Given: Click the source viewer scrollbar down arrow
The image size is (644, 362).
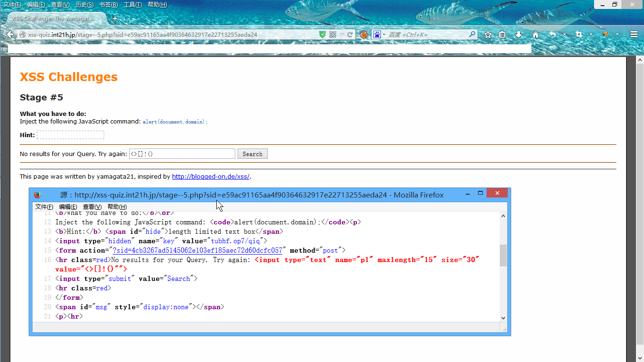Looking at the screenshot, I should point(503,318).
